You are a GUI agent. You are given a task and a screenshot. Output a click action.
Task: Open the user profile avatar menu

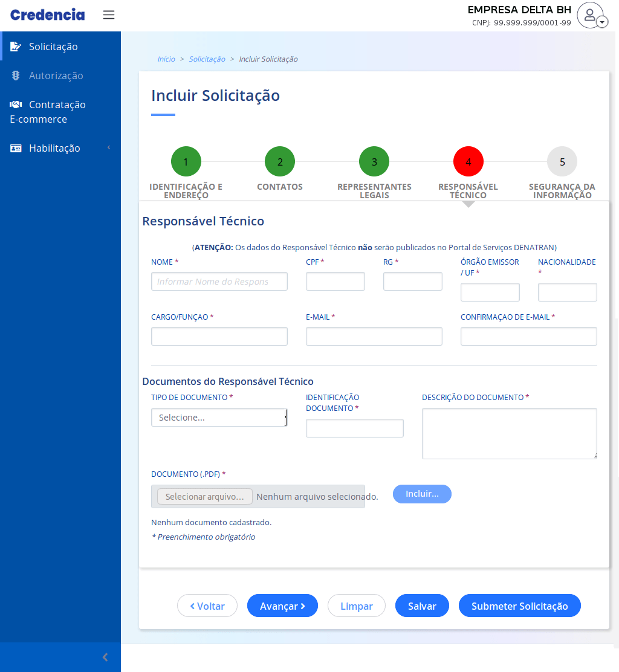coord(591,16)
